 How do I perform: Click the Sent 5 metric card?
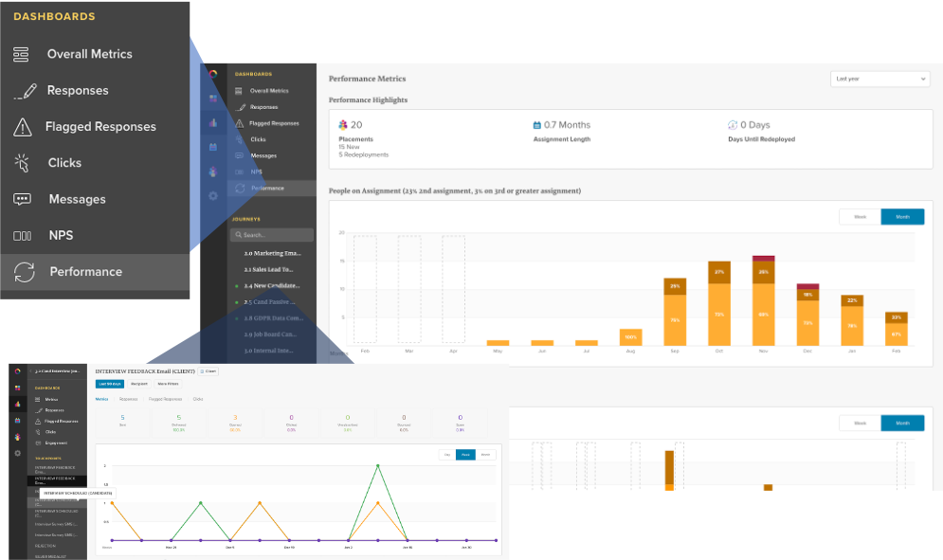click(122, 423)
